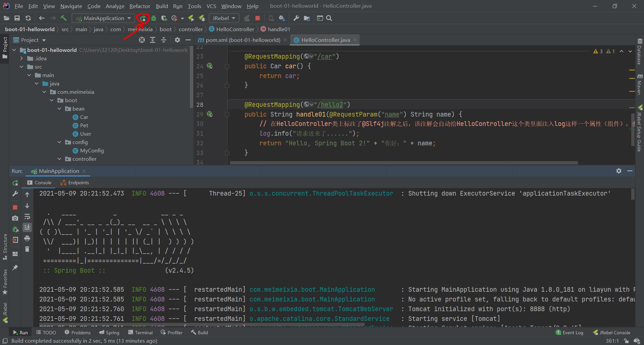Go to next highlighted error arrow
The height and width of the screenshot is (345, 644).
[x=630, y=51]
